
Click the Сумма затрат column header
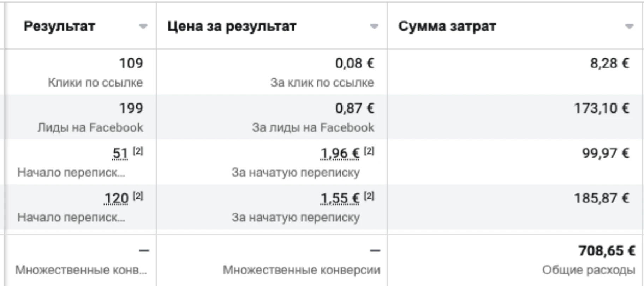point(447,26)
